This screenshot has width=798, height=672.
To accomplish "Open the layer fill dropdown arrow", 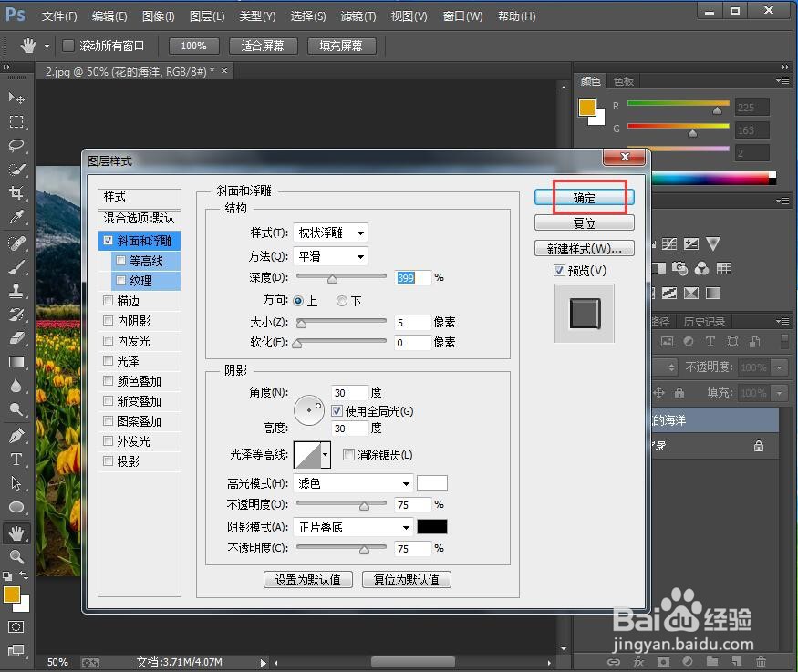I will point(779,393).
